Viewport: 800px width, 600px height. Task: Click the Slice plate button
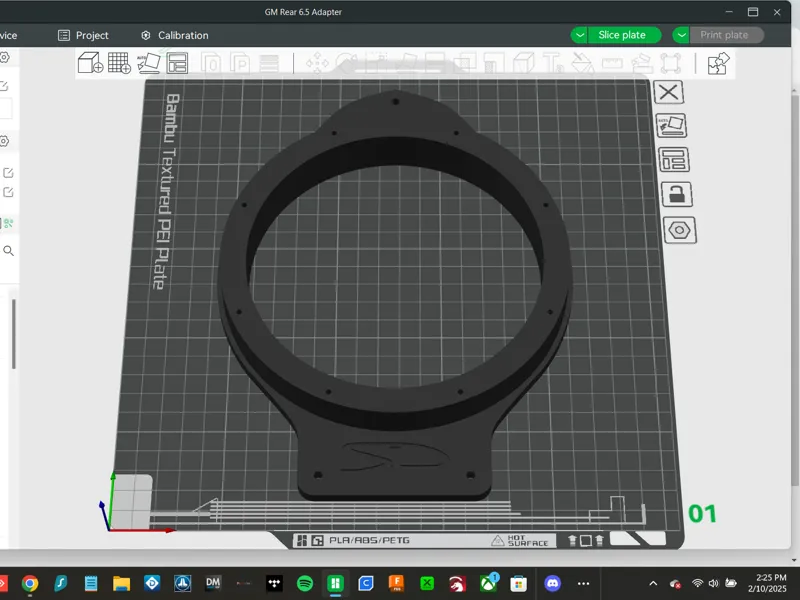[623, 35]
